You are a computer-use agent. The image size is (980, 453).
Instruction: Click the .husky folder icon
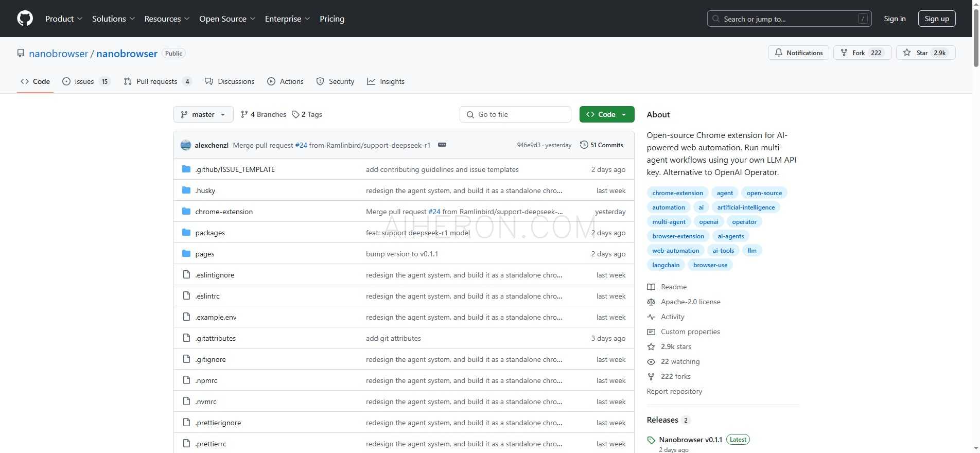[186, 190]
